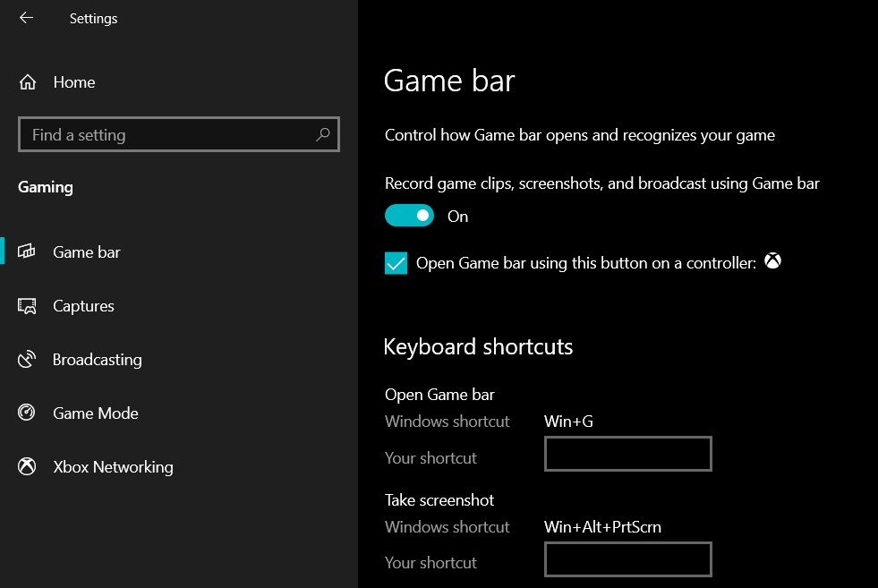Switch to Game Mode settings
Viewport: 878px width, 588px height.
click(x=95, y=413)
